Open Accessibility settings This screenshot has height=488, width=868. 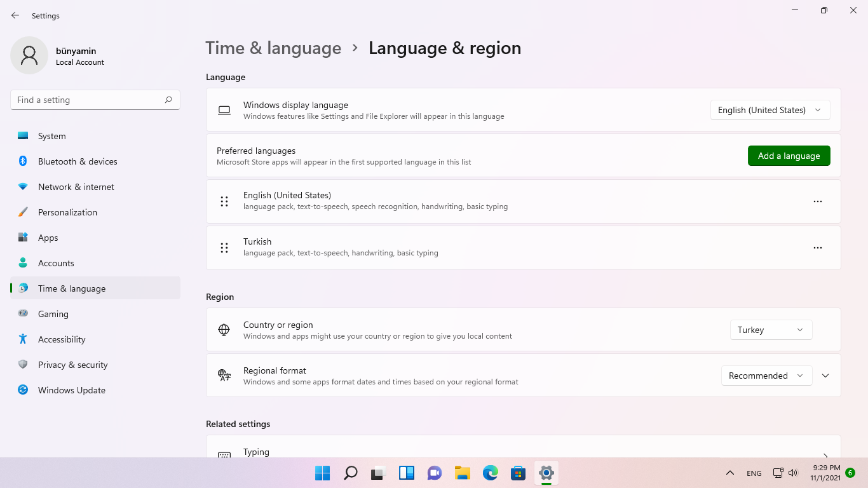tap(95, 339)
